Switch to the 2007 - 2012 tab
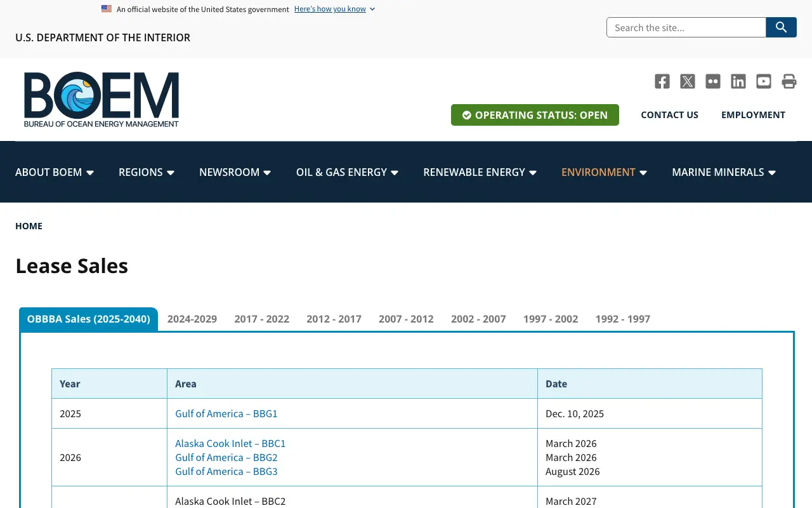Image resolution: width=812 pixels, height=508 pixels. pos(406,319)
